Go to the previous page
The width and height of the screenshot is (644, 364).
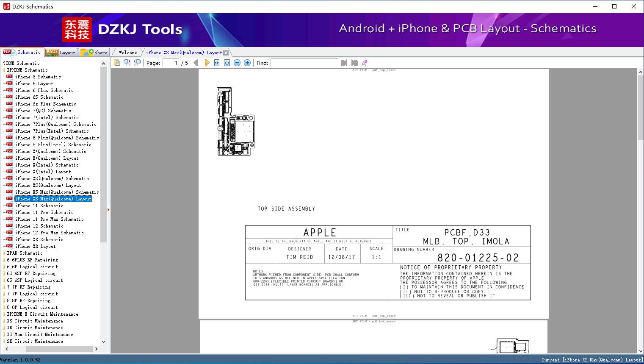click(x=196, y=63)
